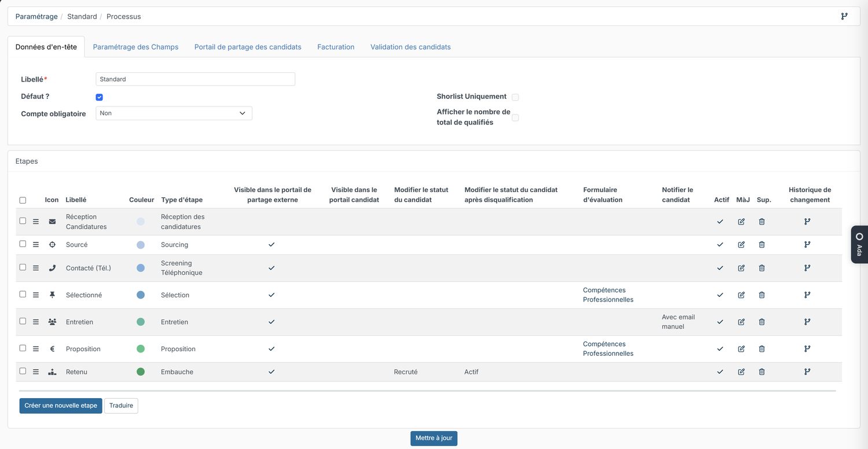Edit the Réception Candidatures step
Image resolution: width=868 pixels, height=449 pixels.
coord(741,222)
